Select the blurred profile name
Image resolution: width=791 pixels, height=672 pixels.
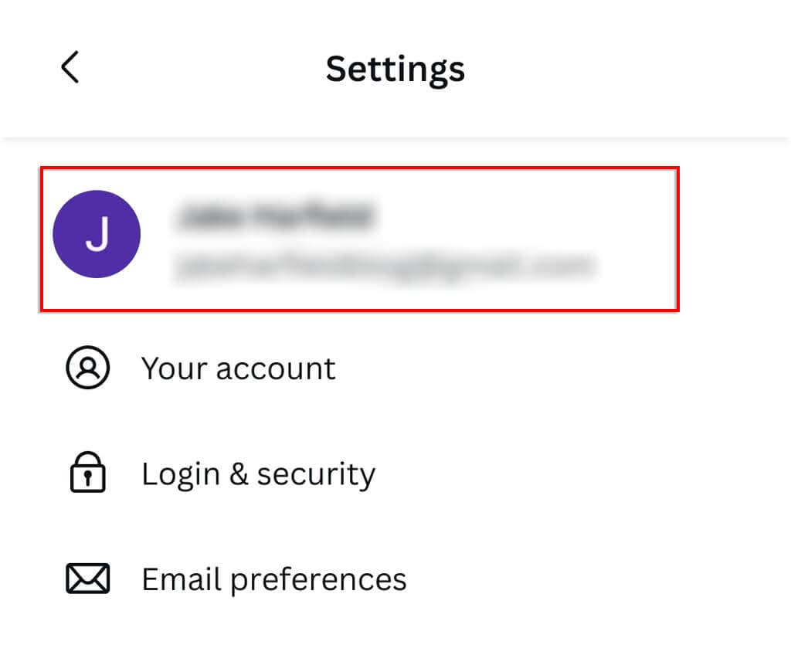coord(275,216)
